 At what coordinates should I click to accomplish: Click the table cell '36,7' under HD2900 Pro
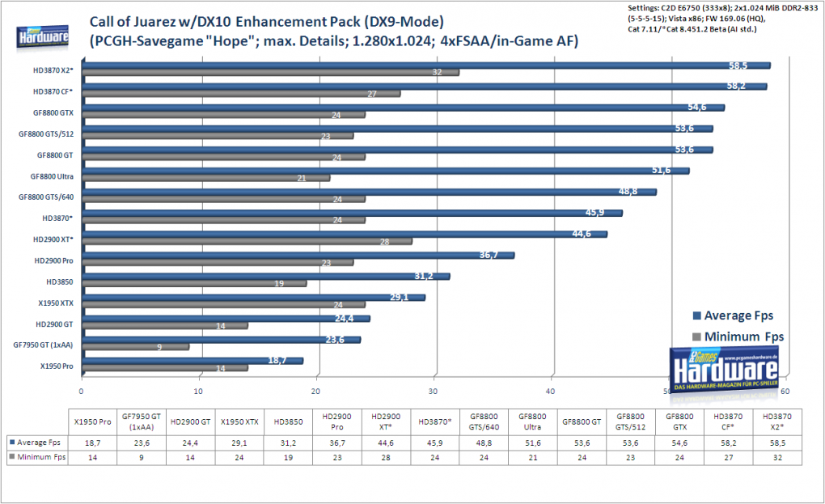pos(337,443)
